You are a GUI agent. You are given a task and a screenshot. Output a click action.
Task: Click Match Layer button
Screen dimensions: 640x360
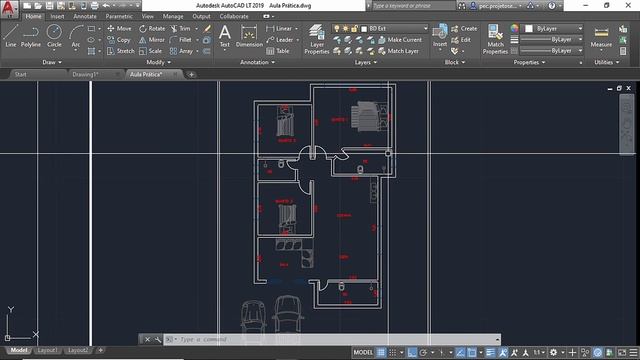398,51
